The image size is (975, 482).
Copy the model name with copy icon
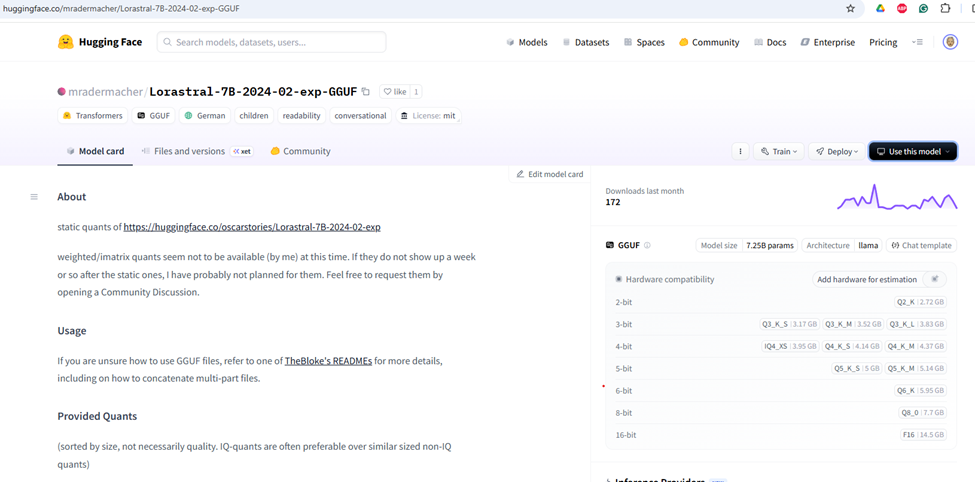coord(366,92)
